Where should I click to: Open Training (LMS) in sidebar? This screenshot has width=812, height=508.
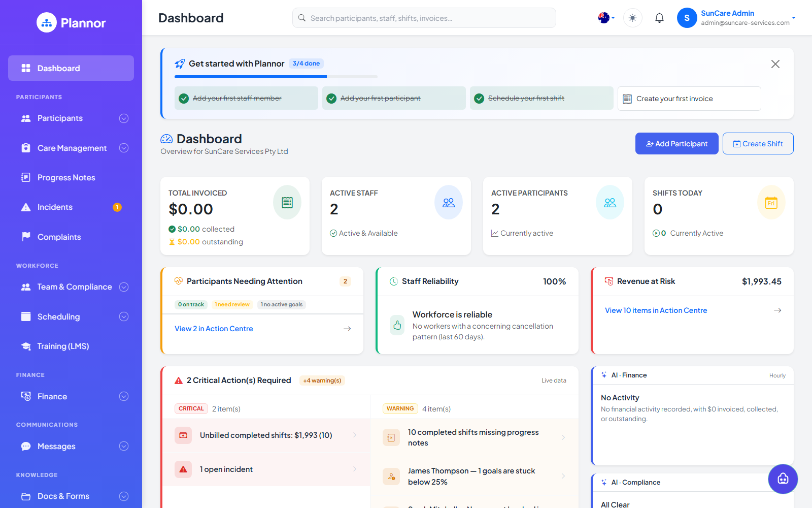click(x=71, y=346)
